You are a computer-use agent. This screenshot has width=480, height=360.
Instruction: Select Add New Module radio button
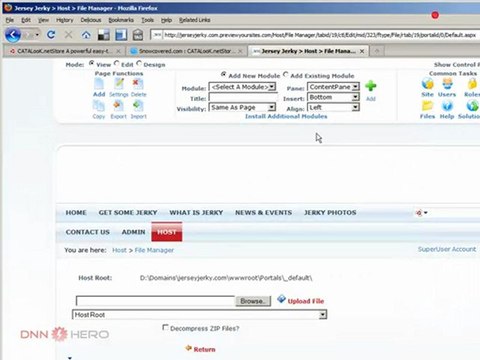(223, 74)
